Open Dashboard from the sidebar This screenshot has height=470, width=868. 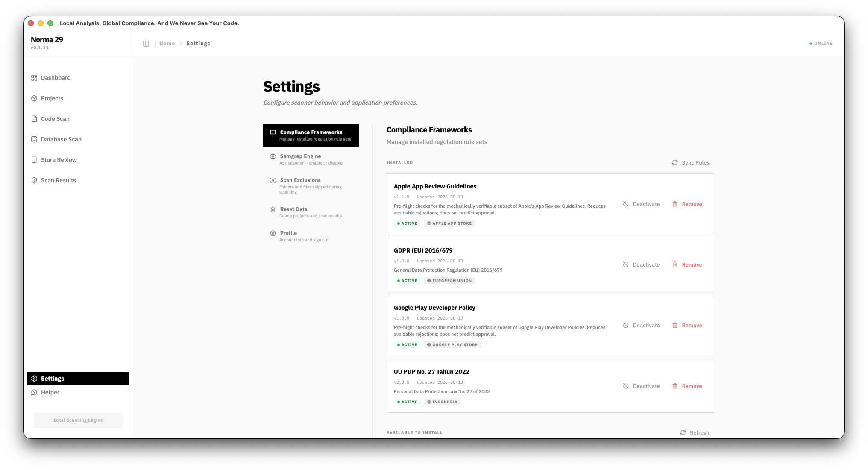click(x=78, y=78)
